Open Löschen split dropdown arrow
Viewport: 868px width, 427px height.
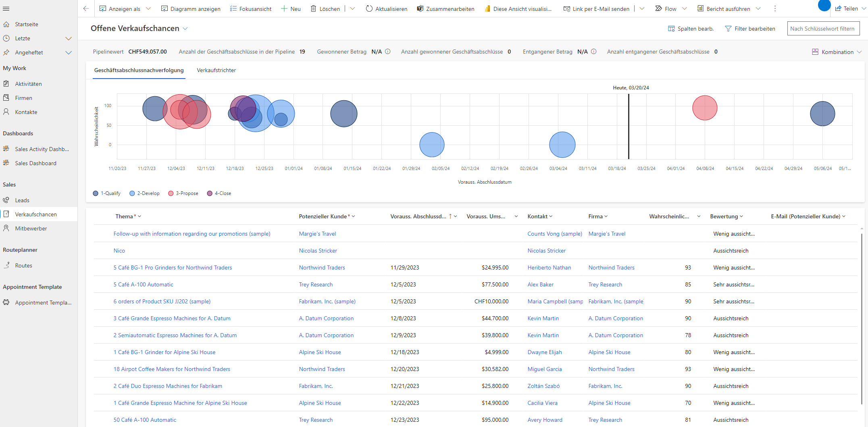pyautogui.click(x=352, y=8)
